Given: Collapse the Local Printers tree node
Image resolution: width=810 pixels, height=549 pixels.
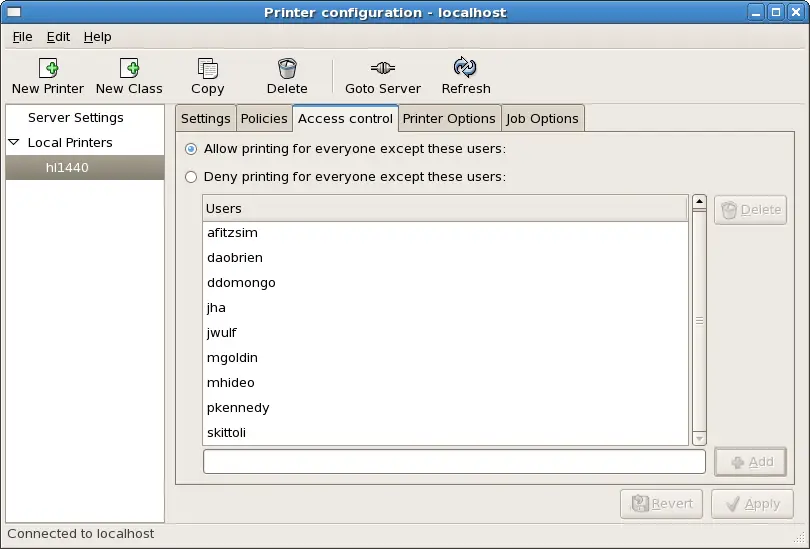Looking at the screenshot, I should [14, 143].
